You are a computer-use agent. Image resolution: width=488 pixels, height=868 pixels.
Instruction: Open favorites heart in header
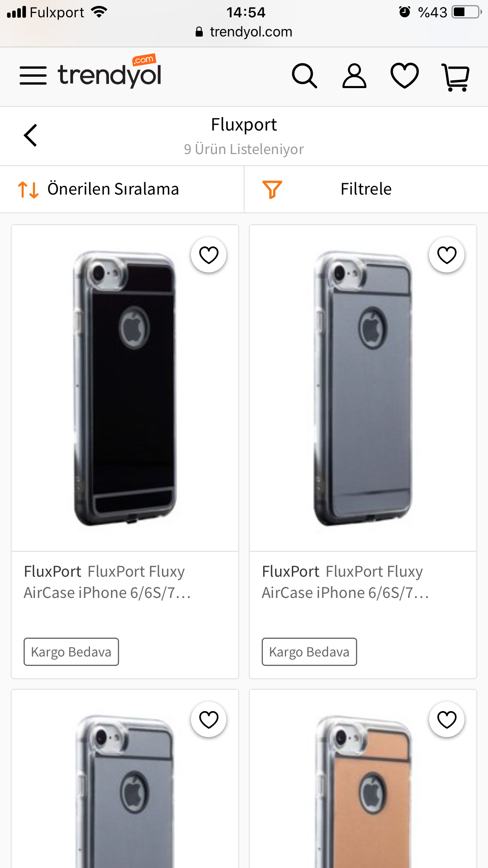pyautogui.click(x=405, y=75)
